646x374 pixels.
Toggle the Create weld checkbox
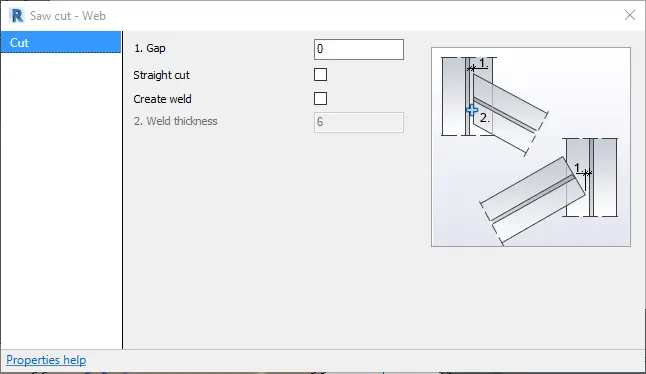[x=320, y=98]
